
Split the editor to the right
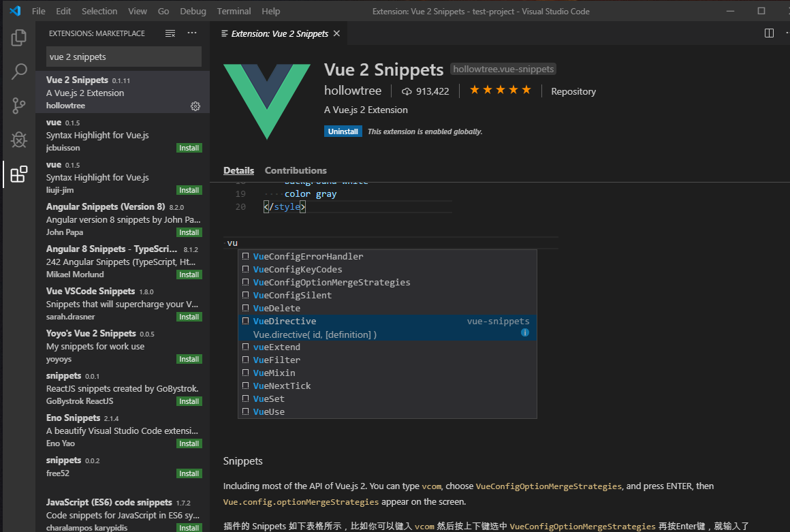click(x=769, y=33)
